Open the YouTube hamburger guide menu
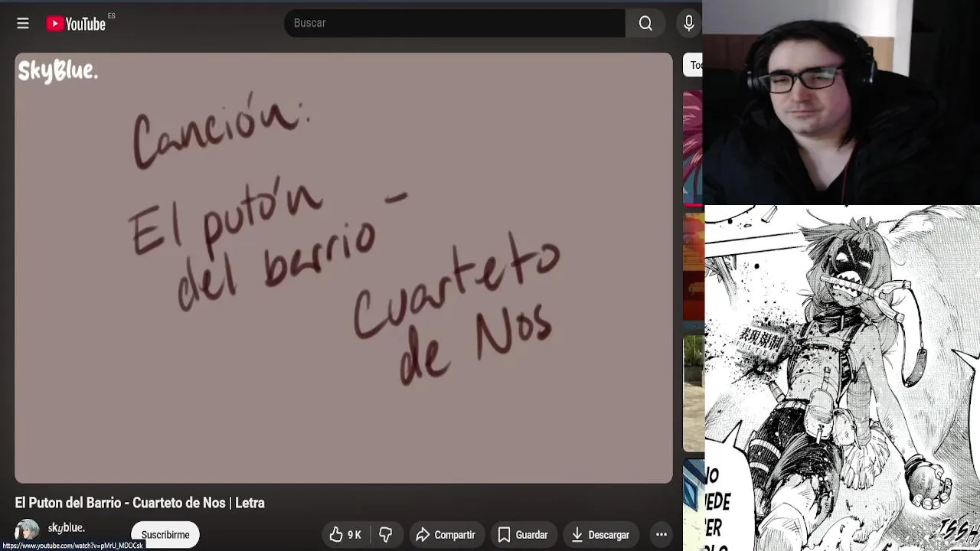Image resolution: width=980 pixels, height=551 pixels. click(x=23, y=24)
